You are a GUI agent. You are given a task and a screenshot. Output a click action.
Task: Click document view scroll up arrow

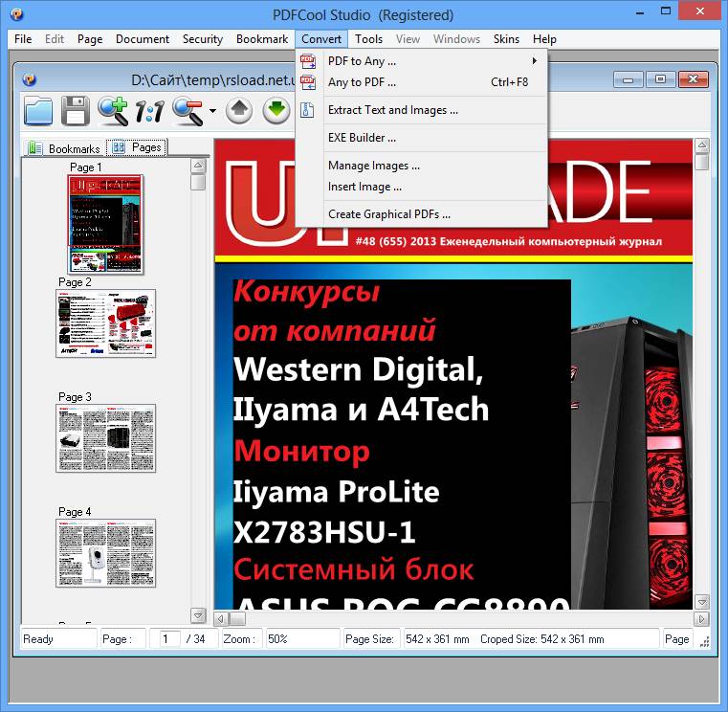pos(702,145)
